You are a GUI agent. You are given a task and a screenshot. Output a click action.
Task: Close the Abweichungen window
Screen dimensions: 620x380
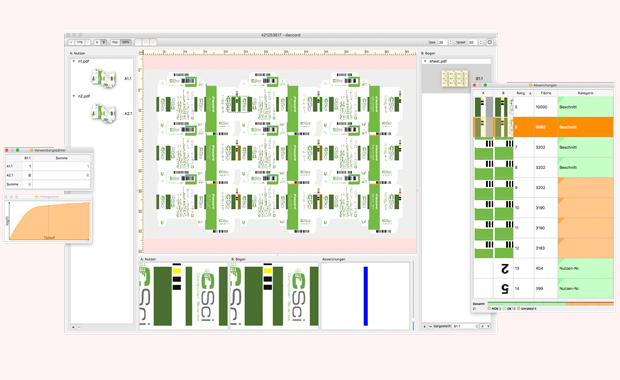[x=474, y=85]
